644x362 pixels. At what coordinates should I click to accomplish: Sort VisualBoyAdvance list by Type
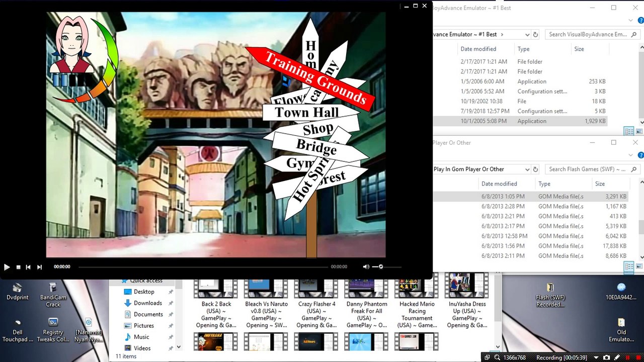(523, 49)
